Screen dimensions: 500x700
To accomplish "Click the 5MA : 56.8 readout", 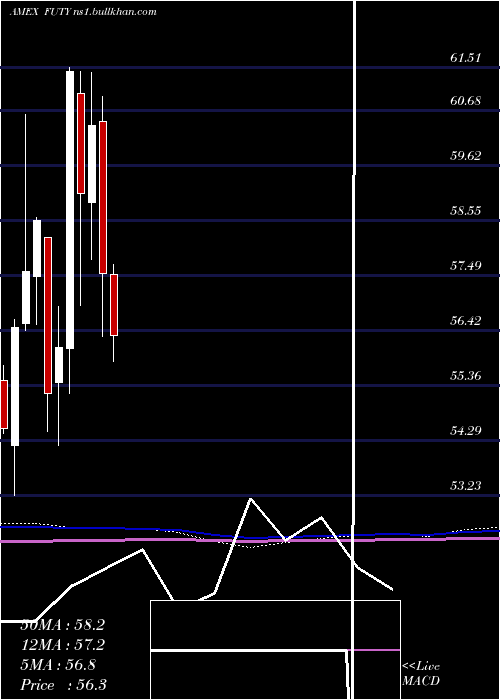I will pos(58,665).
